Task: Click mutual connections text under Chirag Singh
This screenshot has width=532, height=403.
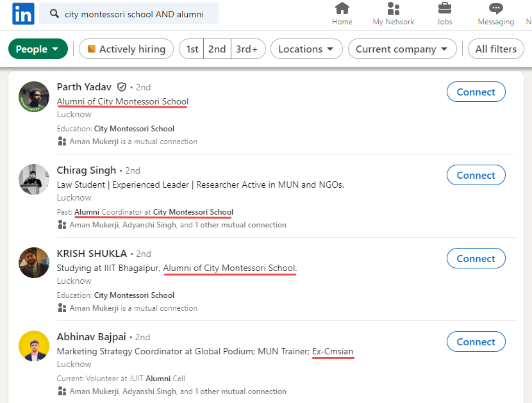Action: pyautogui.click(x=178, y=225)
